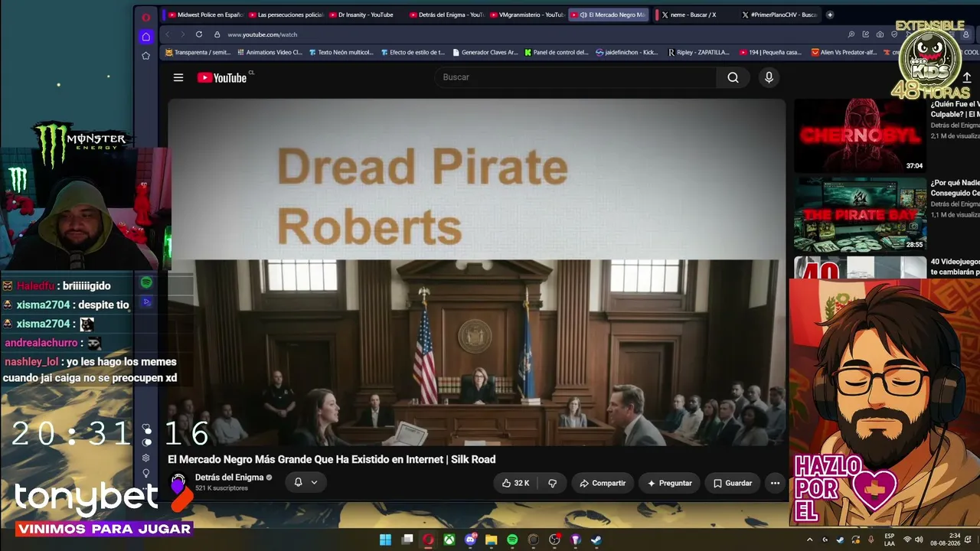Switch to Dr Insanity - YouTube tab
The image size is (980, 551).
tap(366, 15)
